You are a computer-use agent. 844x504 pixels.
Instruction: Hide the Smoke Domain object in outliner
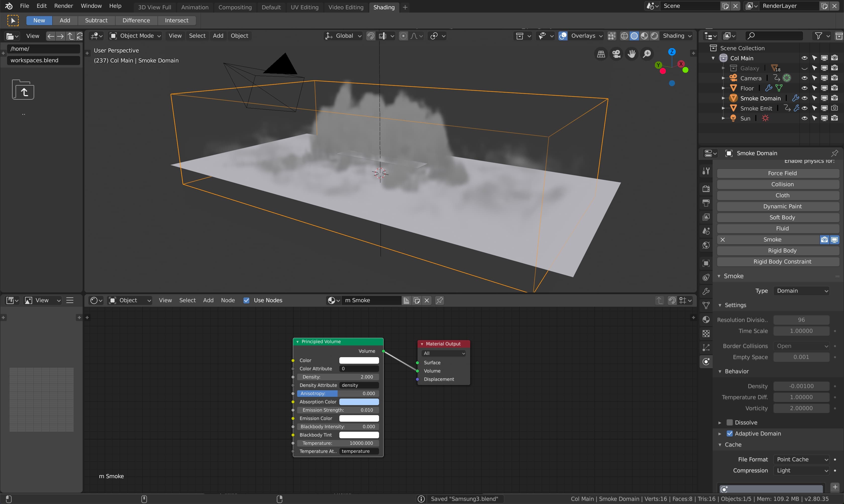click(x=804, y=98)
